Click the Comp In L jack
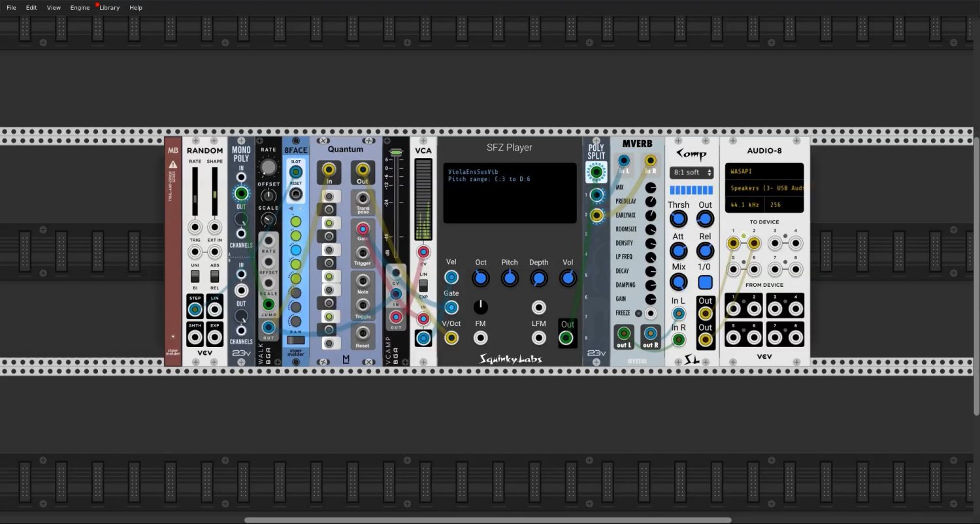 pyautogui.click(x=679, y=314)
